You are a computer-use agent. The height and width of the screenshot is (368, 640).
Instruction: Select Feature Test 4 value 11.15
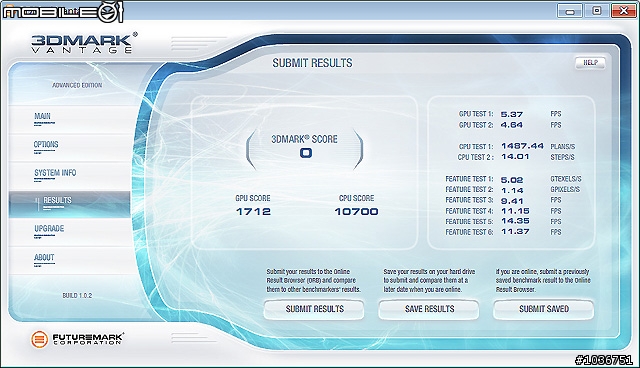coord(515,211)
